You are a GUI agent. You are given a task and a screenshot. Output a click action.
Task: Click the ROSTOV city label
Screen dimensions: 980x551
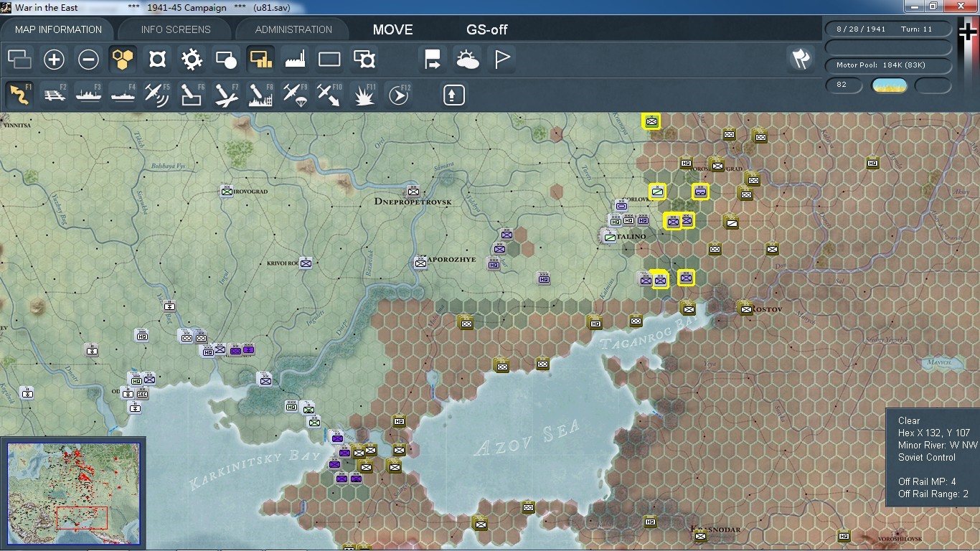tap(766, 309)
